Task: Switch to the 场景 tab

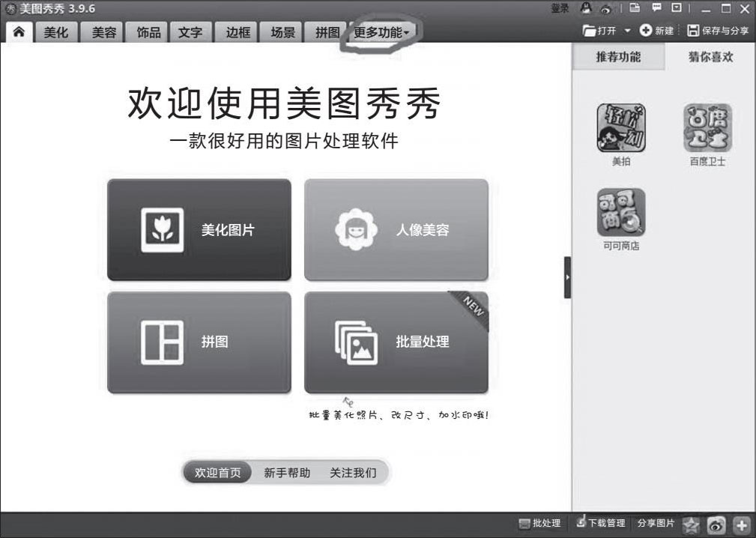Action: point(282,32)
